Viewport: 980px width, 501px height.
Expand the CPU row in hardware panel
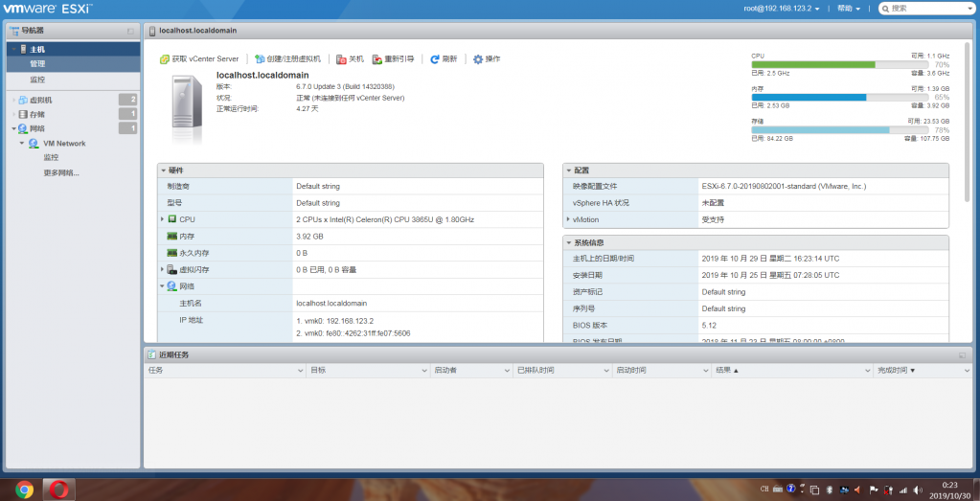[163, 219]
